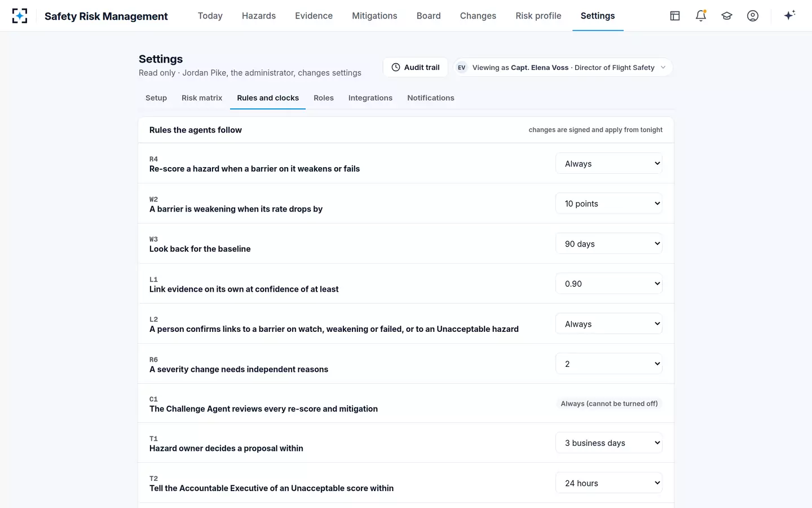Open the Hazards tab
Screen dimensions: 812x508
pyautogui.click(x=259, y=16)
